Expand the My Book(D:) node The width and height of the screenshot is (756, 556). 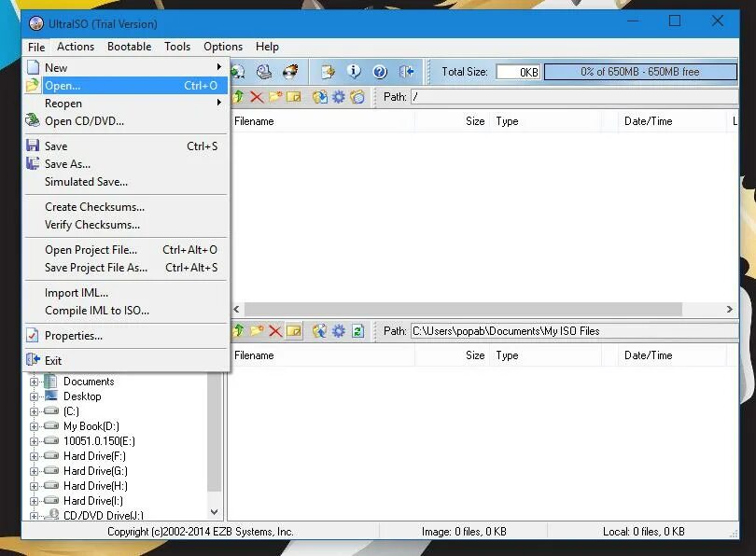(34, 426)
